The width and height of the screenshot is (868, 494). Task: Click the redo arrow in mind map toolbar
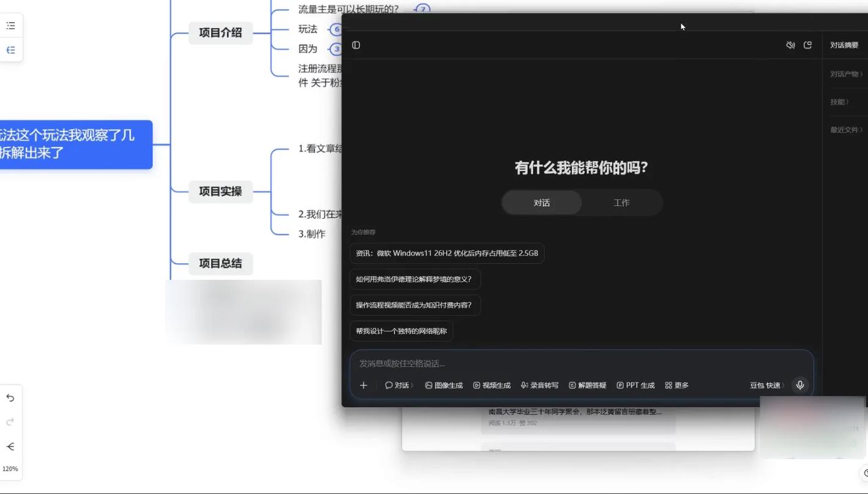pyautogui.click(x=10, y=422)
